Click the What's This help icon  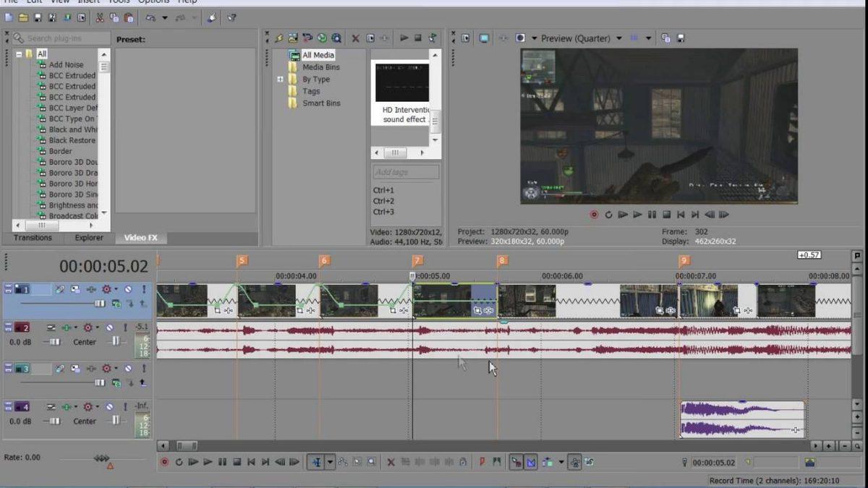(231, 18)
